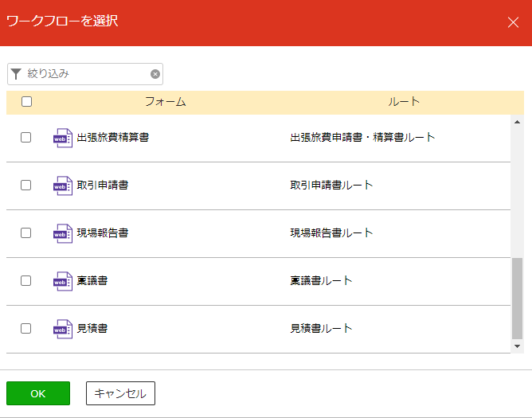Click the web form icon for 取引申請書
Screen dimensions: 532x418
(63, 186)
